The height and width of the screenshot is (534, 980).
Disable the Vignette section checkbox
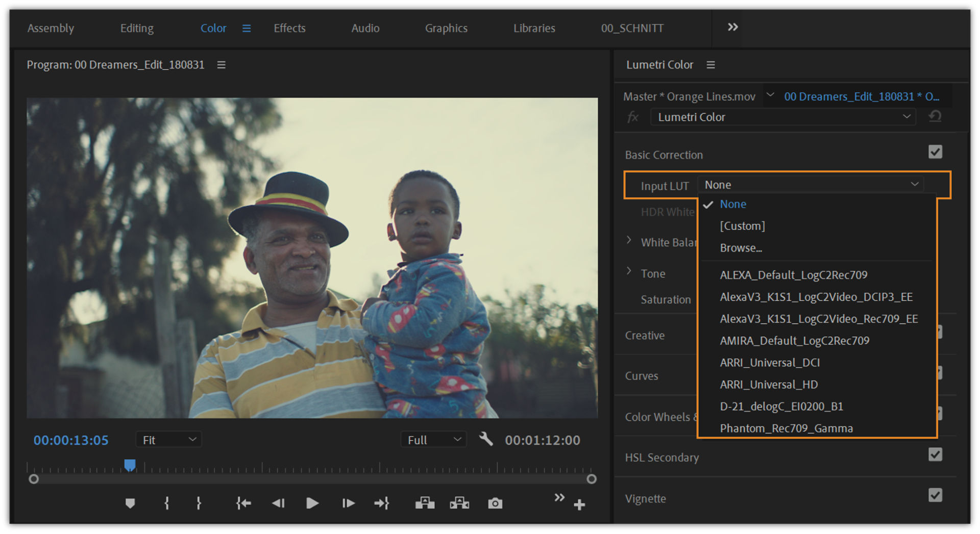(935, 495)
